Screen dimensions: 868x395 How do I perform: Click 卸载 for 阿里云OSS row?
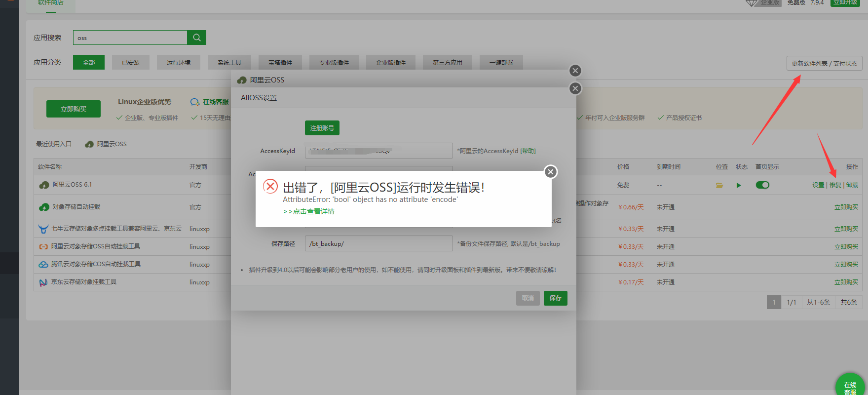pos(852,185)
